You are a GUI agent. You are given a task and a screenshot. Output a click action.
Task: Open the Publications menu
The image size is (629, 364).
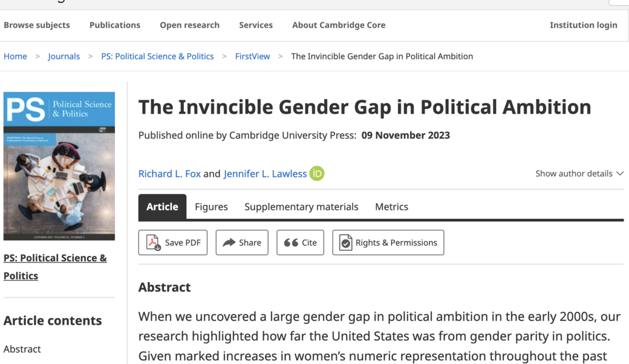(115, 25)
